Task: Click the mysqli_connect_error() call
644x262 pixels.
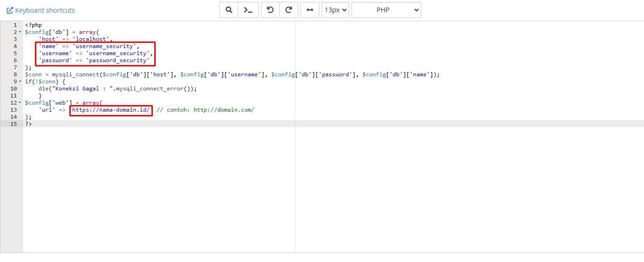Action: tap(156, 89)
